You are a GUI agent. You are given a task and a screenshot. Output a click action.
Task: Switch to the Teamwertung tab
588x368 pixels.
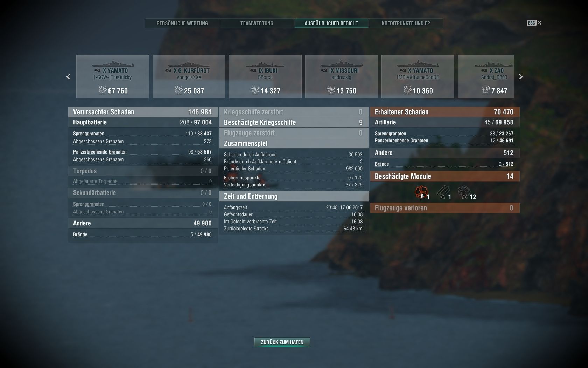tap(257, 23)
